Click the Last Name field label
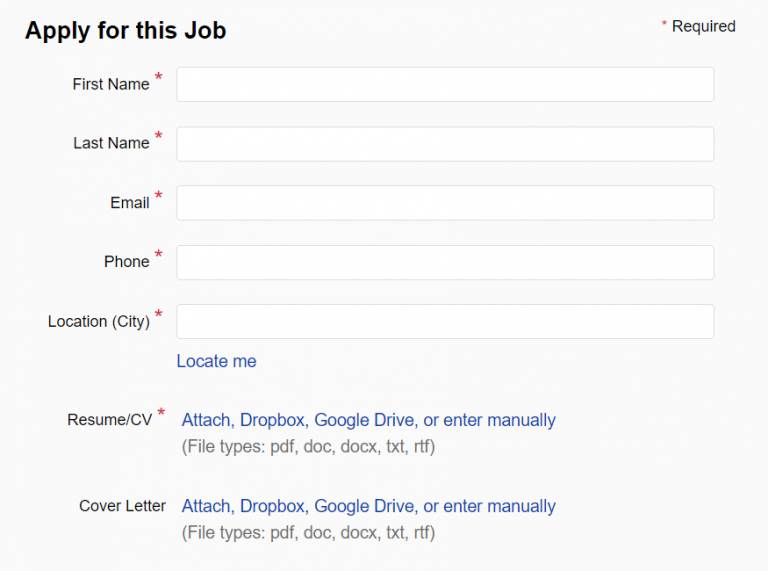This screenshot has width=768, height=571. tap(112, 143)
